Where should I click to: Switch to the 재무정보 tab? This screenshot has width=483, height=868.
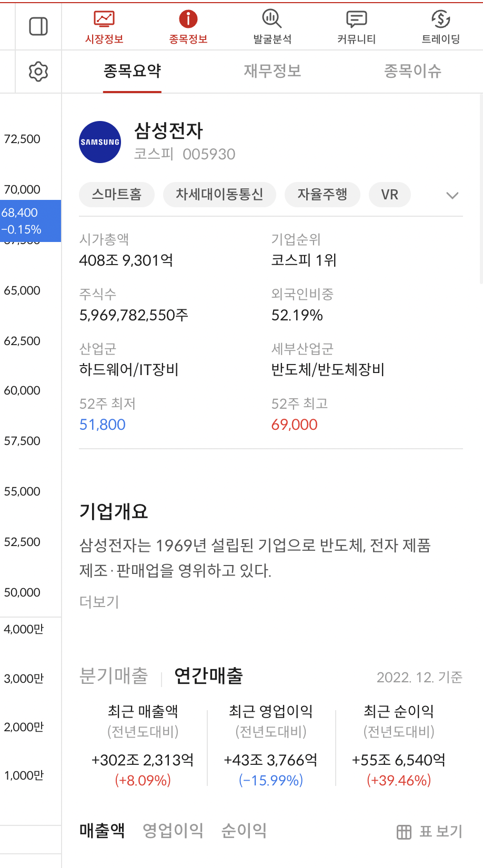click(273, 71)
